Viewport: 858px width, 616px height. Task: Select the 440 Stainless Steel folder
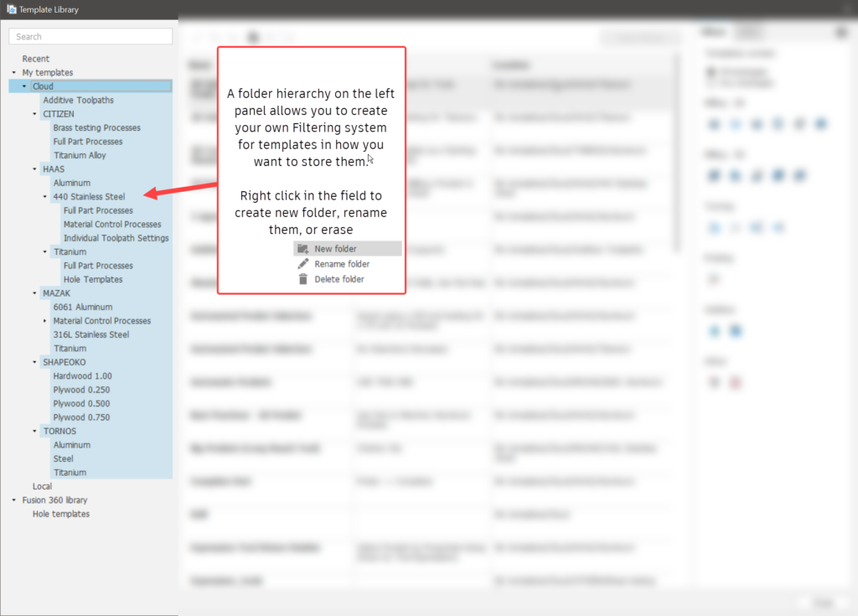click(89, 197)
